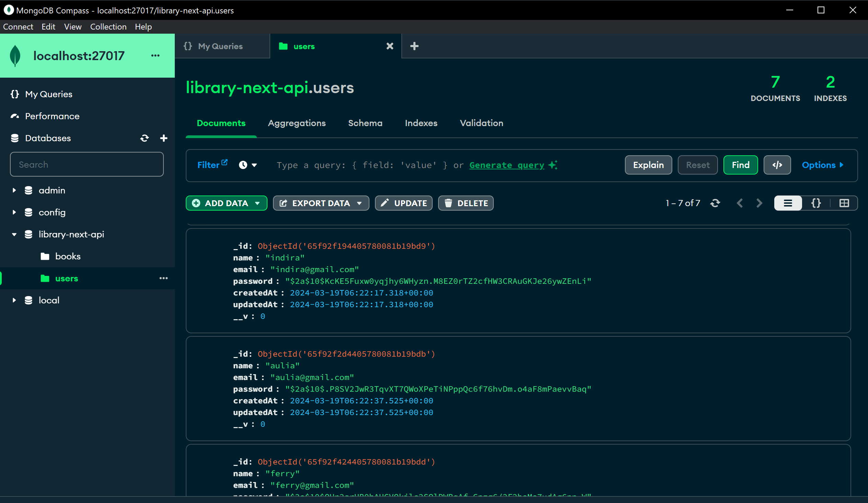Viewport: 868px width, 503px height.
Task: Open the recent queries history dropdown
Action: [248, 165]
